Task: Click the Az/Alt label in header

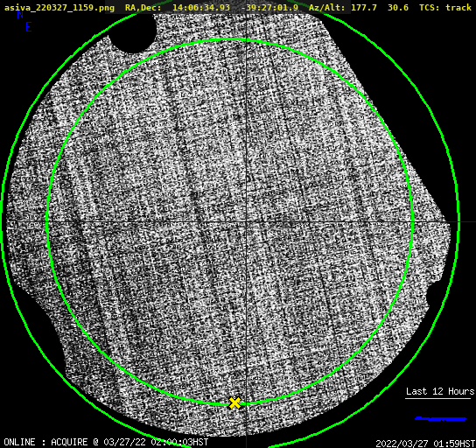Action: click(x=327, y=8)
